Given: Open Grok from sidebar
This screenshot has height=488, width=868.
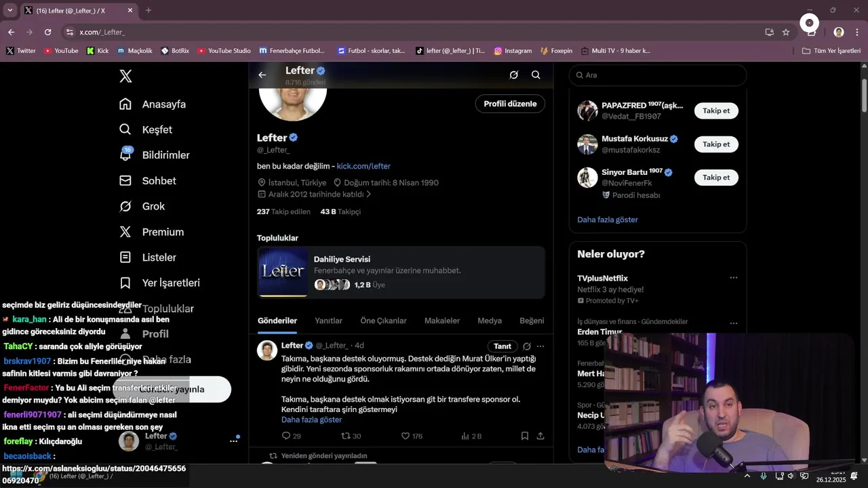Looking at the screenshot, I should click(x=142, y=206).
